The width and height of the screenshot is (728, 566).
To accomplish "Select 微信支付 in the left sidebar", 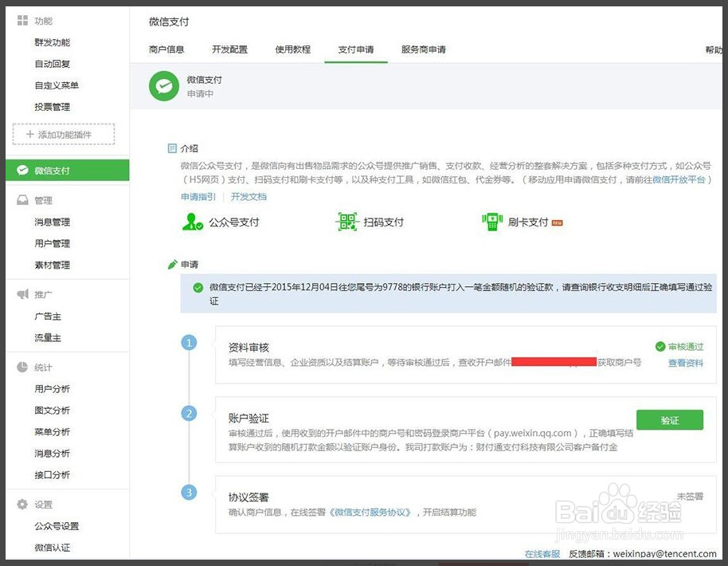I will click(52, 171).
